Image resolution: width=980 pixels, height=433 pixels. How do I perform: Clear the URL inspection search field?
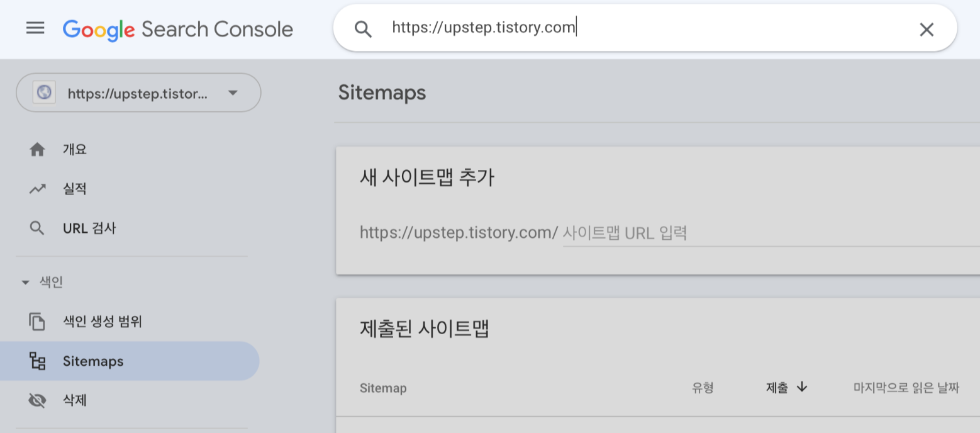click(927, 29)
